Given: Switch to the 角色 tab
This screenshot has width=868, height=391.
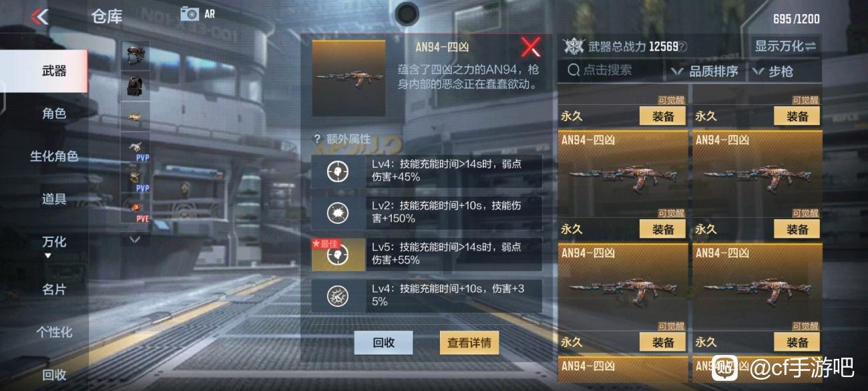Looking at the screenshot, I should [x=54, y=114].
